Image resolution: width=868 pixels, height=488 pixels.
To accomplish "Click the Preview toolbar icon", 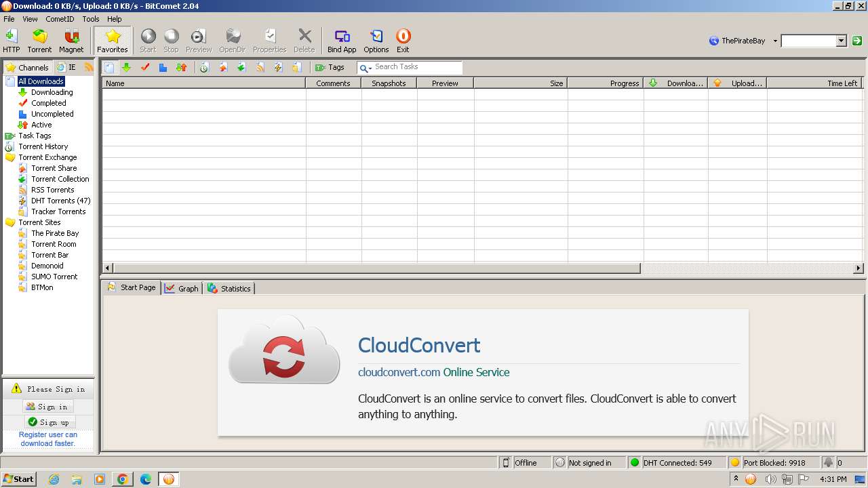I will pyautogui.click(x=199, y=41).
